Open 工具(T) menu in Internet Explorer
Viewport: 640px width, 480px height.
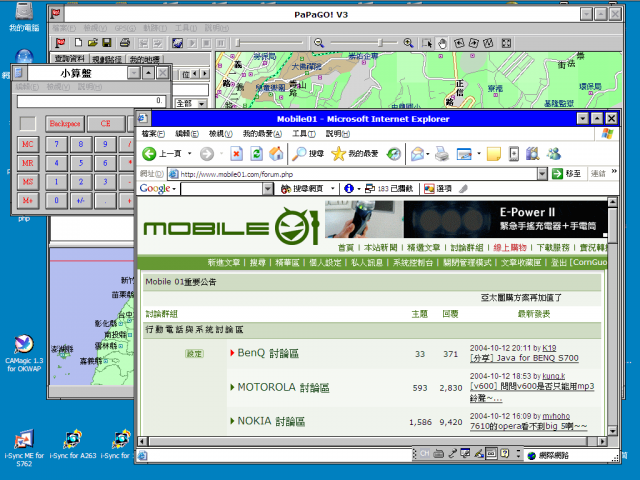click(x=304, y=133)
